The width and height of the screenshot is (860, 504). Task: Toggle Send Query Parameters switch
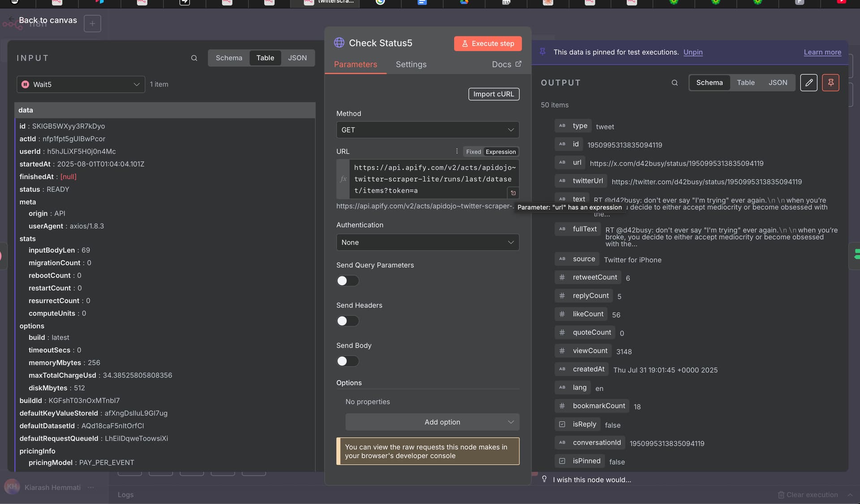click(348, 281)
